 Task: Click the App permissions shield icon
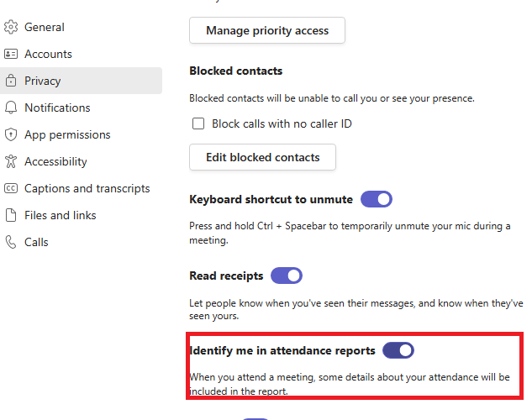(11, 134)
